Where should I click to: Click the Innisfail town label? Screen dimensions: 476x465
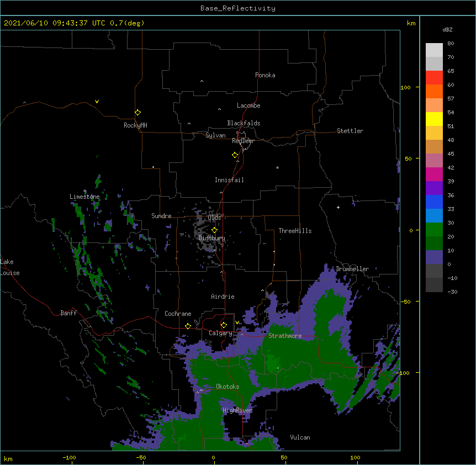[x=229, y=180]
